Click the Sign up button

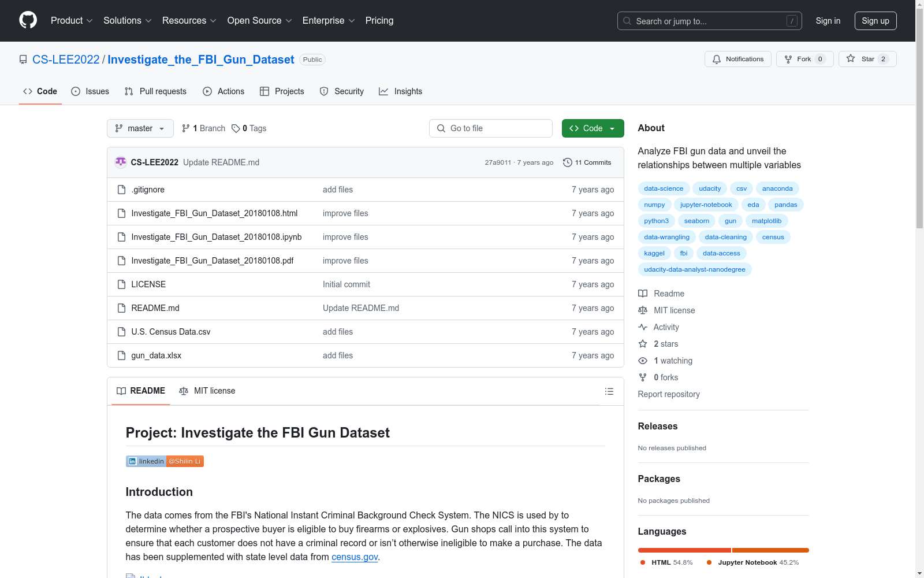[x=875, y=21]
